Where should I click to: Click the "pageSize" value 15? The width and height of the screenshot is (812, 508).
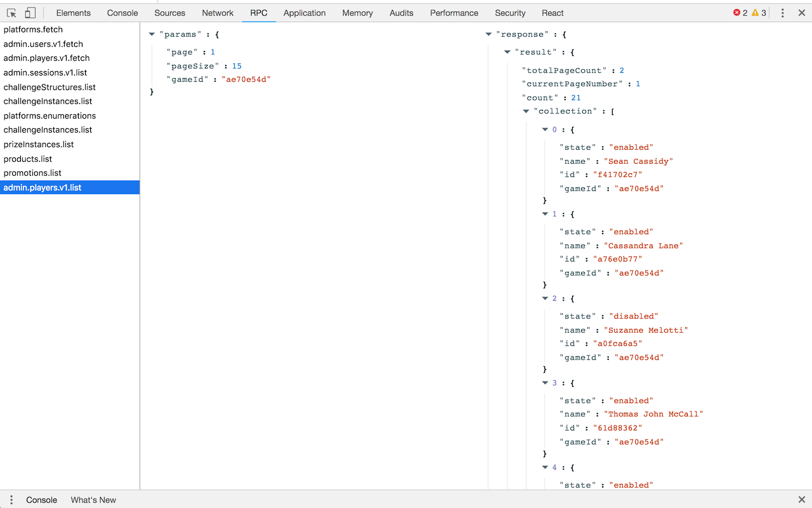(x=237, y=66)
